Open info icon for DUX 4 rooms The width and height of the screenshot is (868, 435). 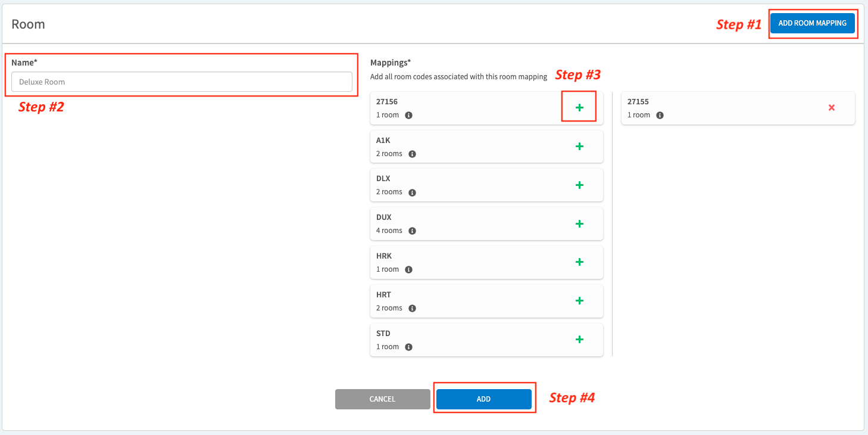(x=412, y=231)
